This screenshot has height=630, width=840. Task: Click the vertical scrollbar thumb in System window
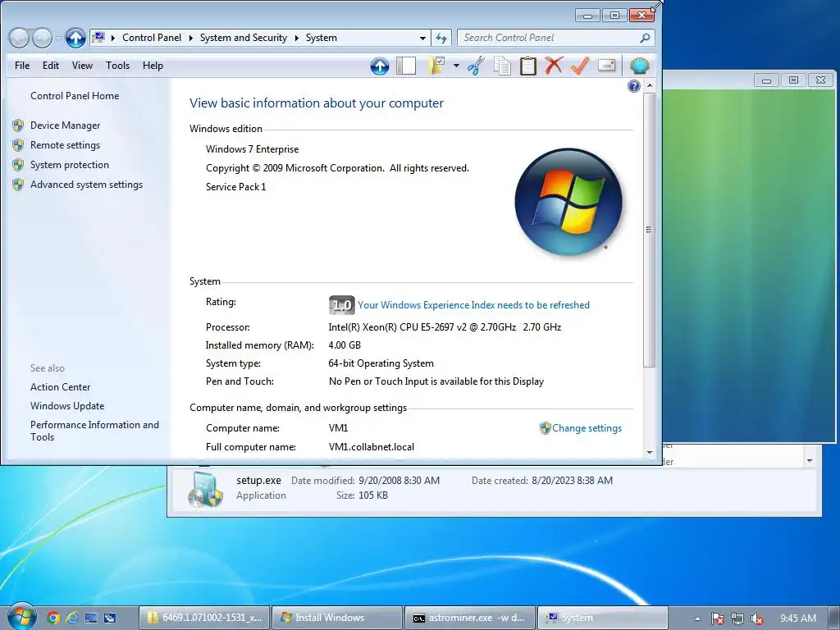pyautogui.click(x=650, y=230)
